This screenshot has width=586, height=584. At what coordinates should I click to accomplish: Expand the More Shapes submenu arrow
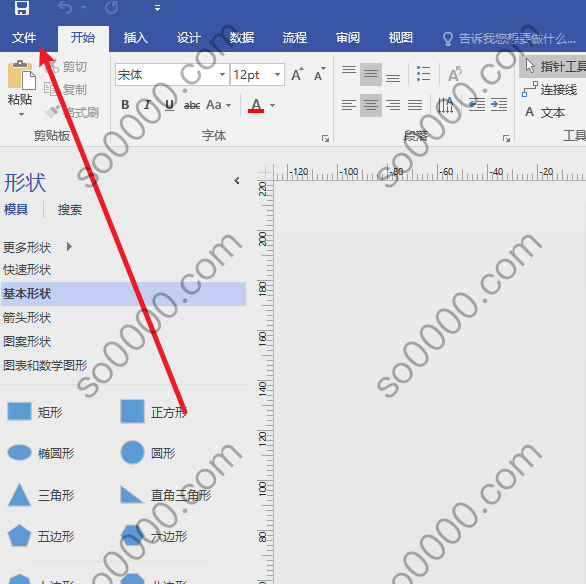69,247
